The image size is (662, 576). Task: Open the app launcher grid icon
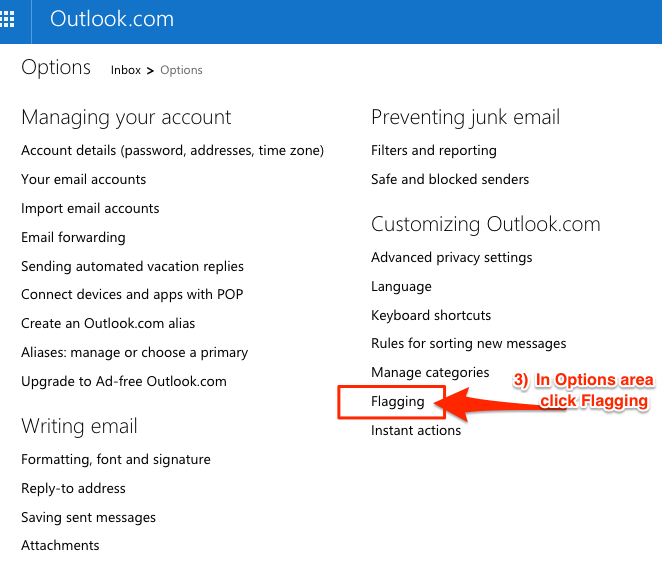coord(7,19)
